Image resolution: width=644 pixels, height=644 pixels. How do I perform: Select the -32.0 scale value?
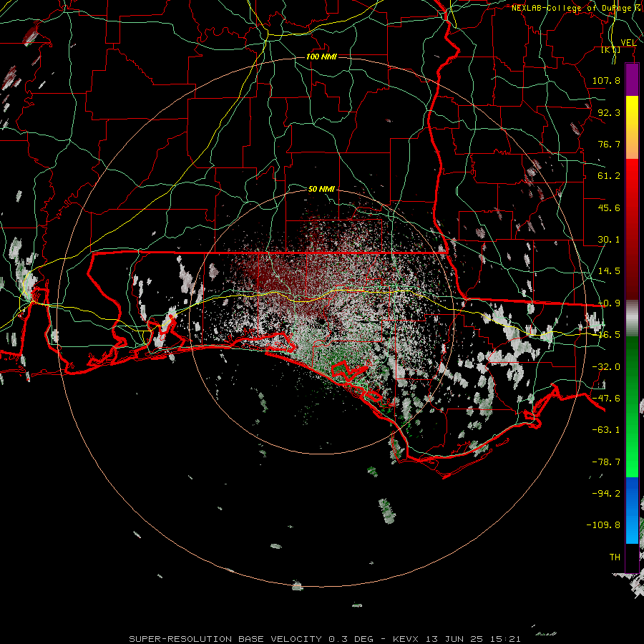[x=606, y=367]
